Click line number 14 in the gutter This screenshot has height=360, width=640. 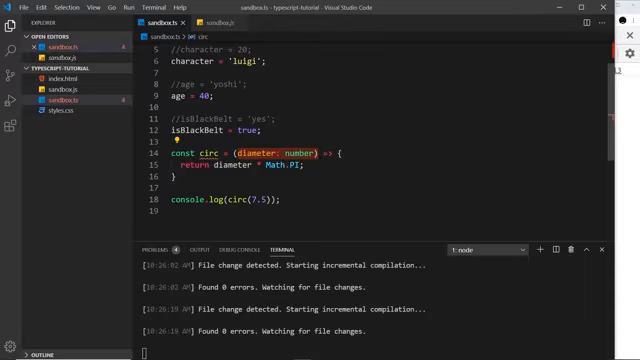(x=154, y=153)
